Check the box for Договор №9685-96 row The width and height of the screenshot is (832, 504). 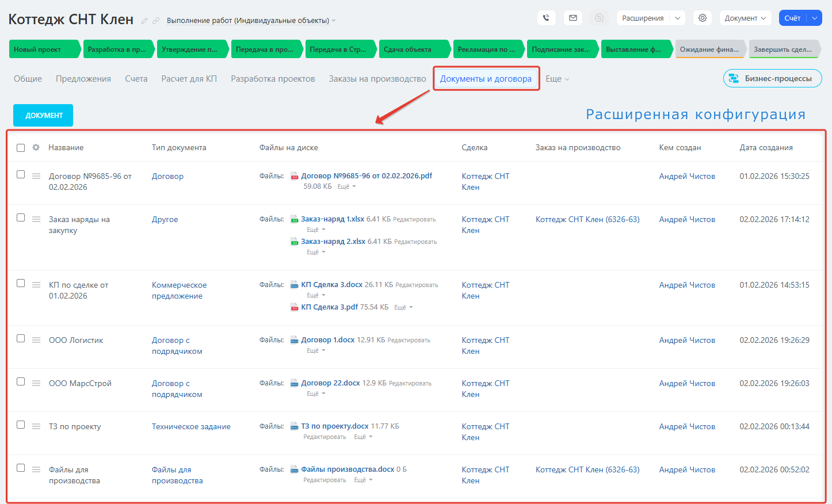point(21,174)
